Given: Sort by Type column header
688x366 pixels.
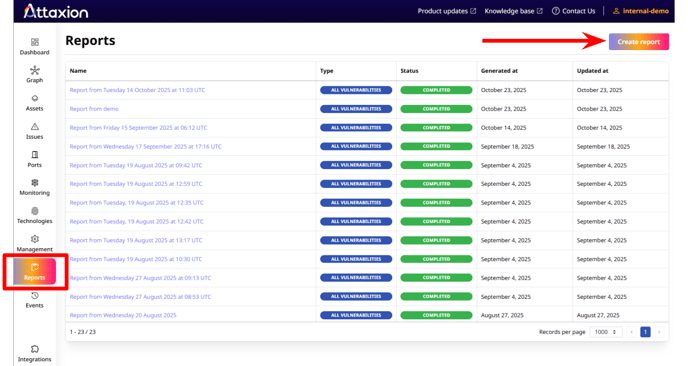Looking at the screenshot, I should click(326, 71).
